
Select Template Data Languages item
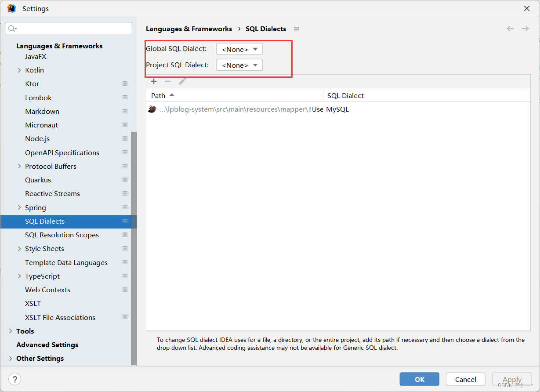[66, 262]
